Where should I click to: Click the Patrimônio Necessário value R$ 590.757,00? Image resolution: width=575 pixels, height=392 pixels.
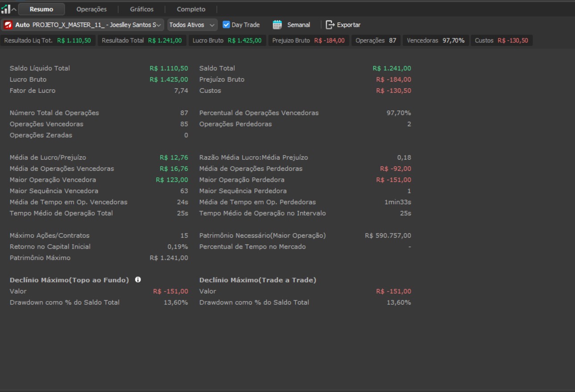coord(388,235)
